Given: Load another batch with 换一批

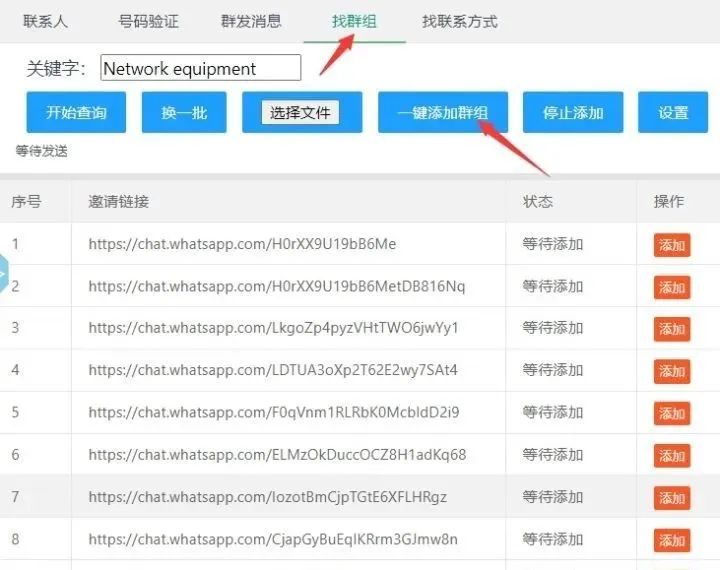Looking at the screenshot, I should tap(184, 113).
